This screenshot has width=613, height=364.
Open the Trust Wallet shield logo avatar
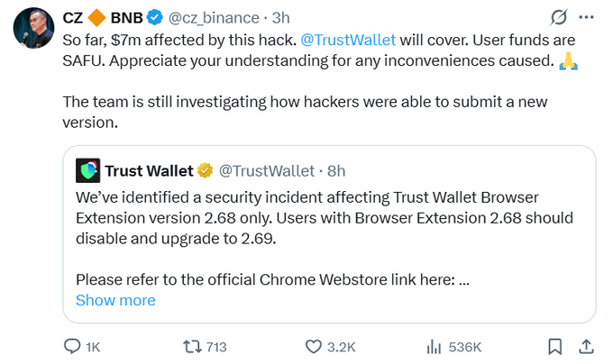[88, 170]
